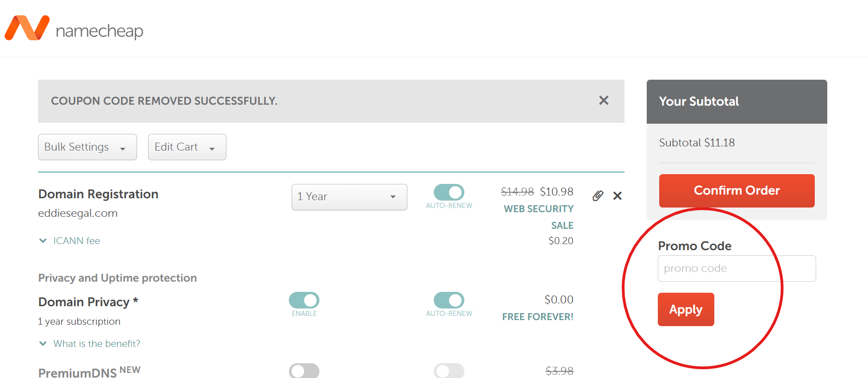Expand the ICANN fee chevron
The width and height of the screenshot is (868, 378).
pyautogui.click(x=43, y=241)
